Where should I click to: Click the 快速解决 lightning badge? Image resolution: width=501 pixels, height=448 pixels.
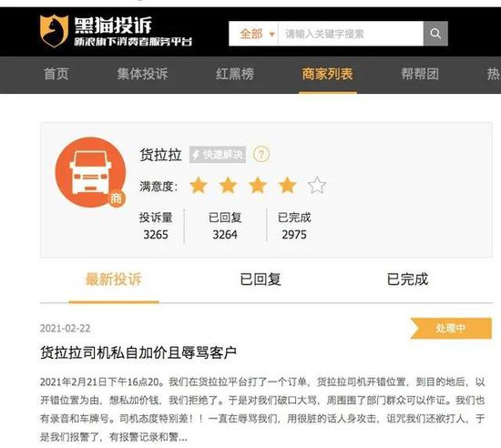point(218,155)
